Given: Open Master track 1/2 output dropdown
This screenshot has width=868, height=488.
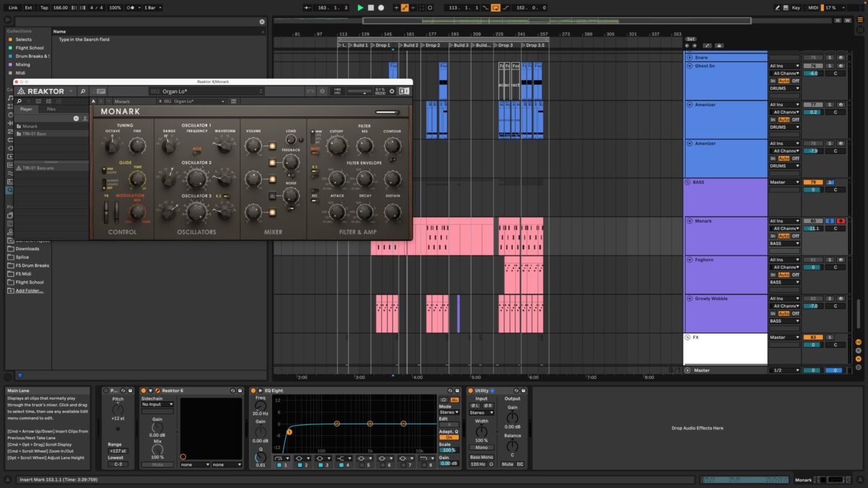Looking at the screenshot, I should [x=785, y=370].
